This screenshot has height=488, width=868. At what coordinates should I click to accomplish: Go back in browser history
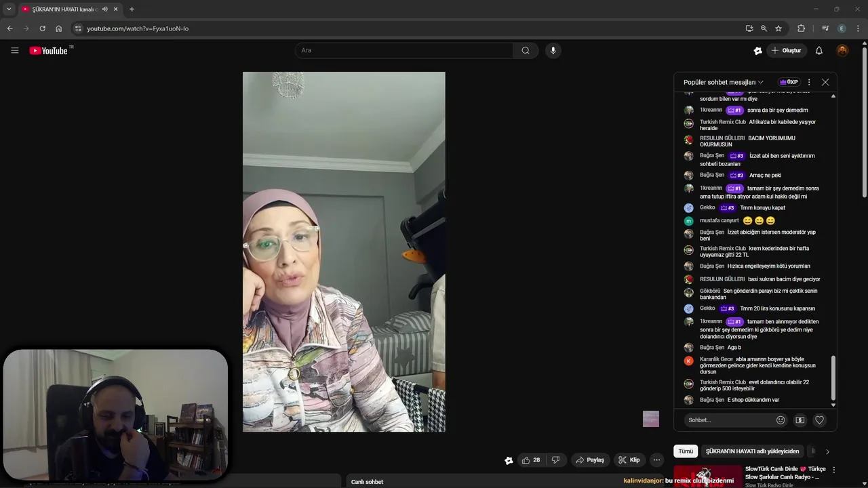pos(9,28)
